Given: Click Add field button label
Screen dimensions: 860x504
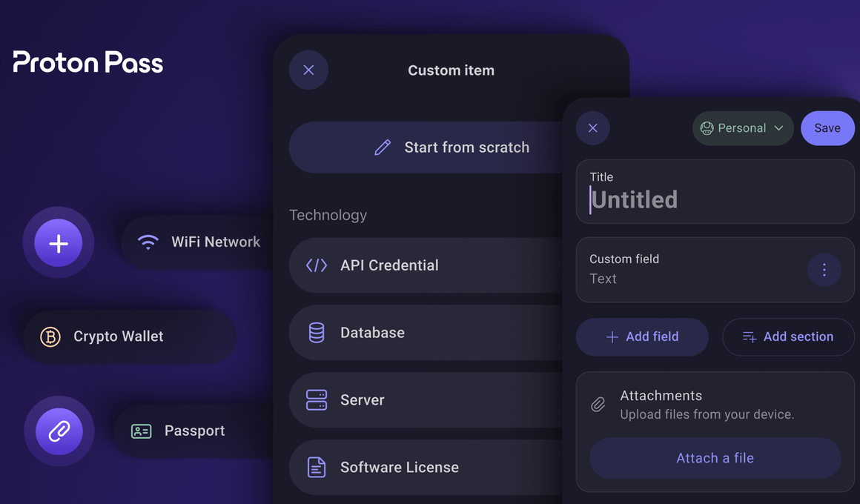Looking at the screenshot, I should tap(652, 336).
